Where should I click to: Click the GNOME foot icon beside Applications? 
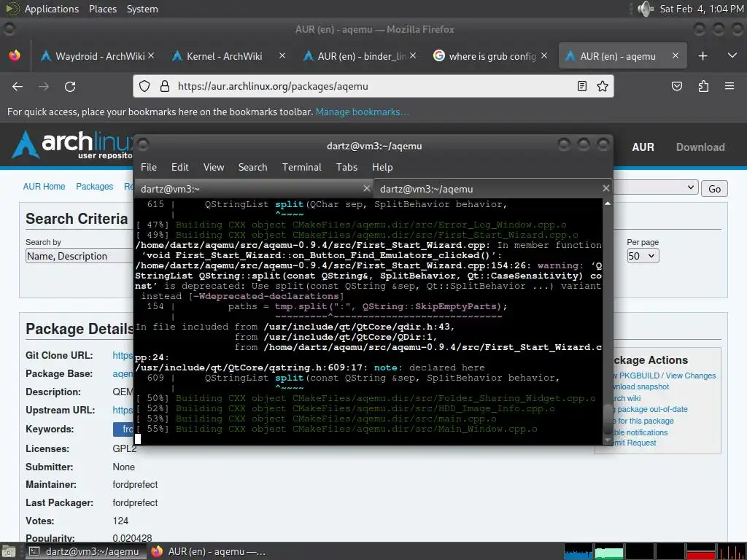point(12,9)
